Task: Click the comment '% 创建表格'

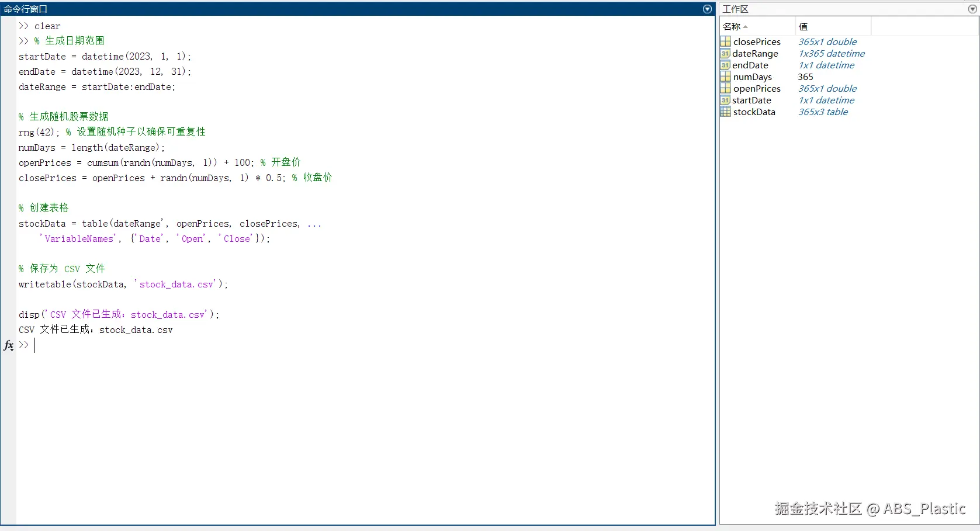Action: point(44,208)
